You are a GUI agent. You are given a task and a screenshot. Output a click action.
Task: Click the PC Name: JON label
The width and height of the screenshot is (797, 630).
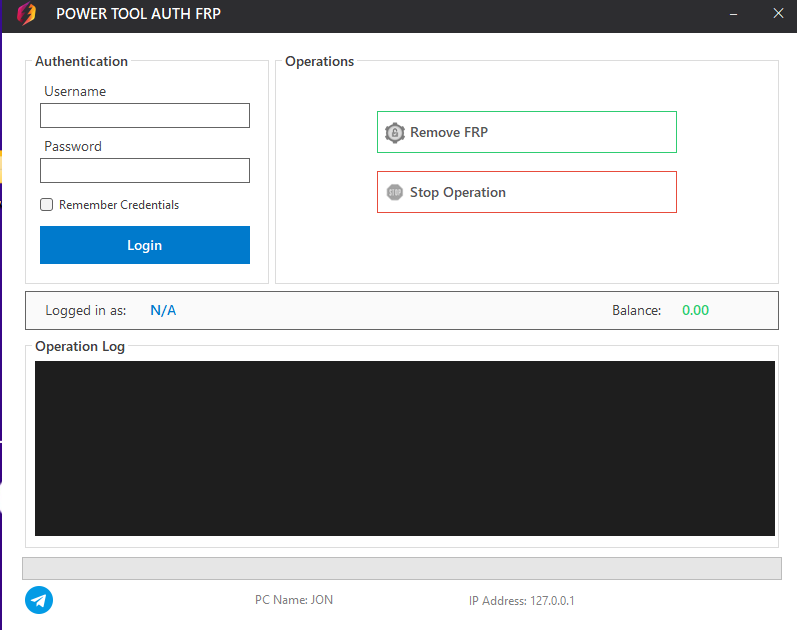[x=294, y=600]
